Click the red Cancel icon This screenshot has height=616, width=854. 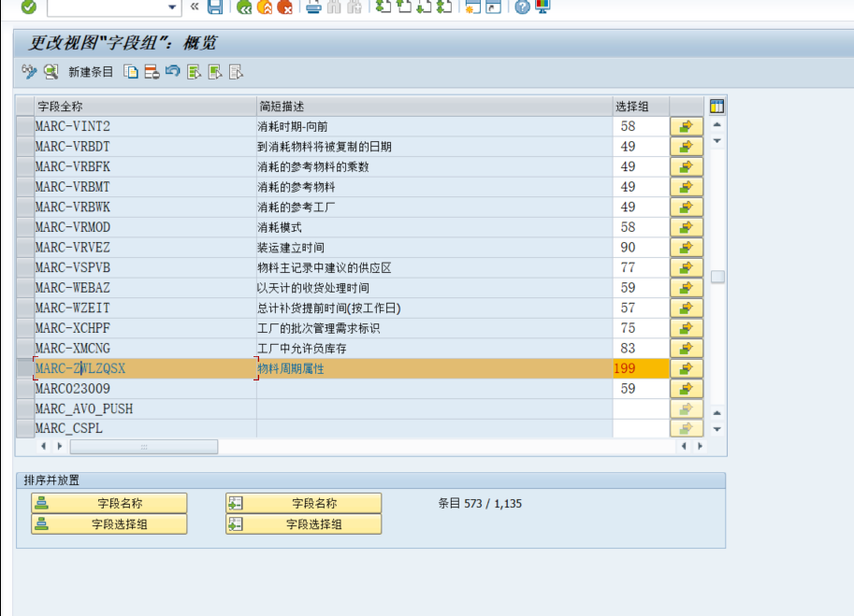[285, 7]
